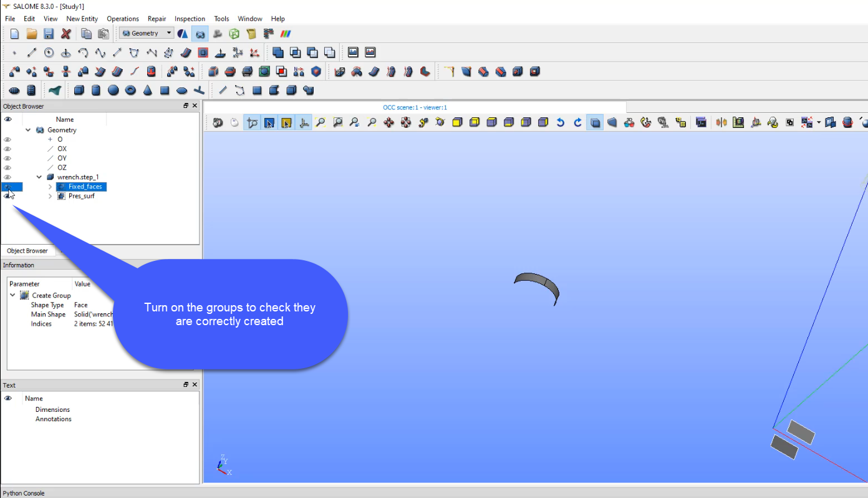Select the Create Torus primitive tool
The image size is (868, 498).
point(130,90)
